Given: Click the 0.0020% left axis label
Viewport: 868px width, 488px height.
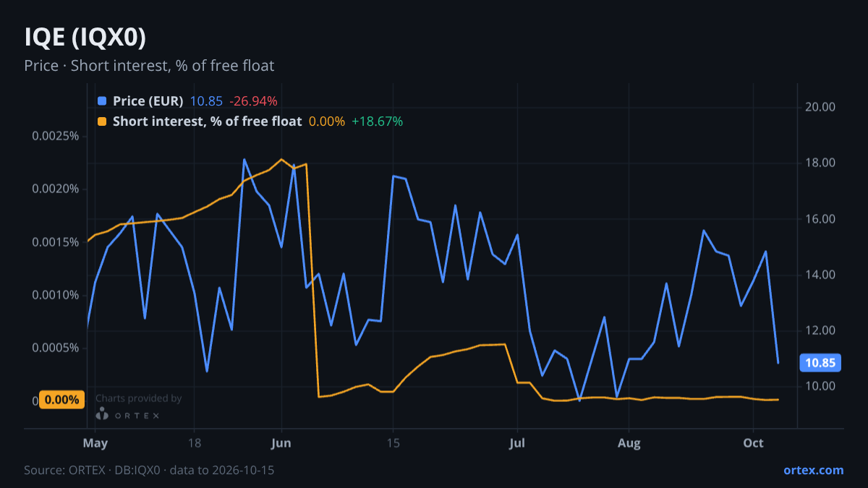Looking at the screenshot, I should [55, 189].
